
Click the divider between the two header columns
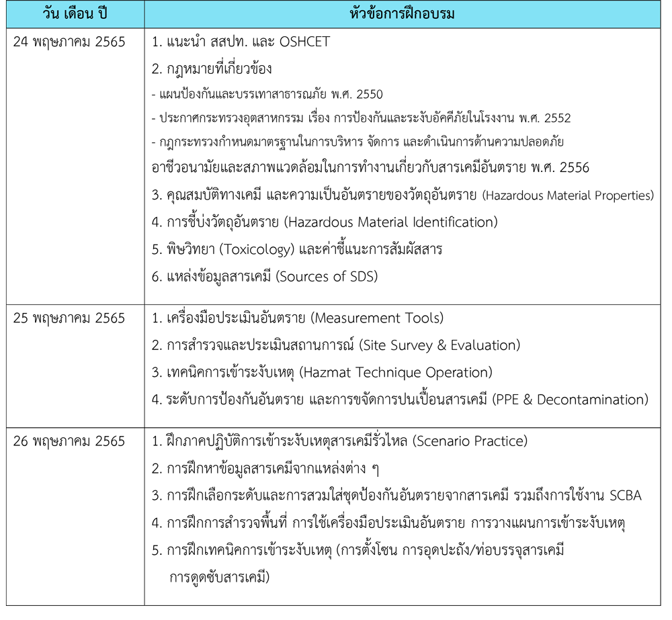point(144,14)
